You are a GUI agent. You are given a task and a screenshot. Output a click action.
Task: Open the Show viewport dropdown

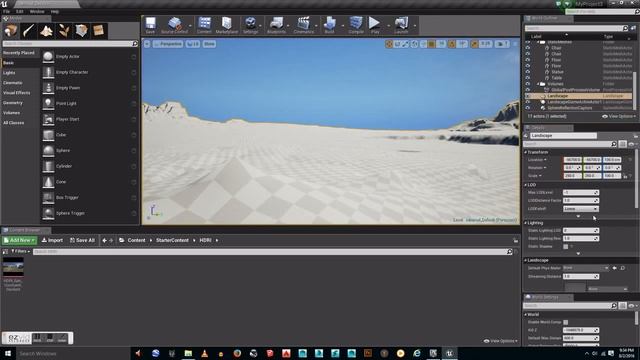click(209, 44)
